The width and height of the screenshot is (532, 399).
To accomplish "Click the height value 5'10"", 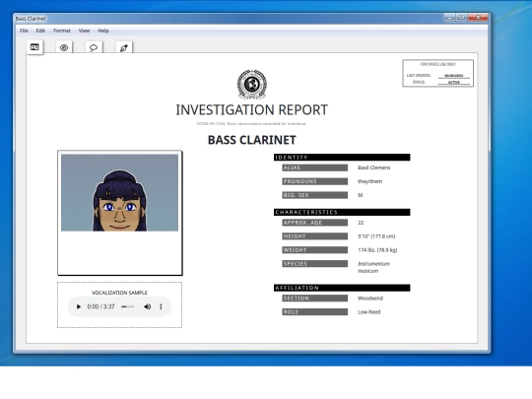I will 376,236.
